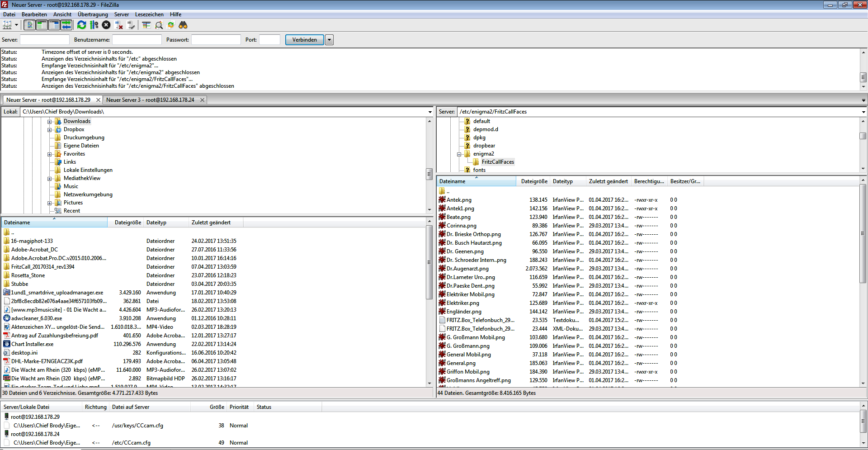
Task: Toggle message log display
Action: coord(29,25)
